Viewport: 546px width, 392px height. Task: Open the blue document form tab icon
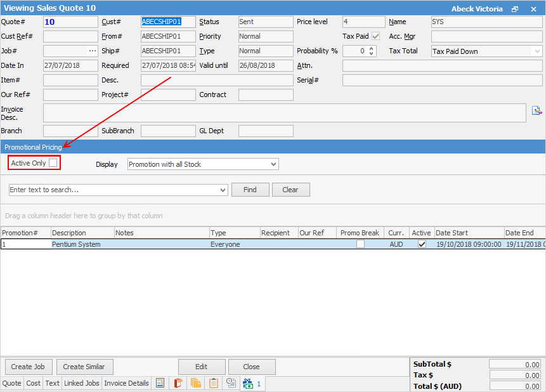point(160,383)
